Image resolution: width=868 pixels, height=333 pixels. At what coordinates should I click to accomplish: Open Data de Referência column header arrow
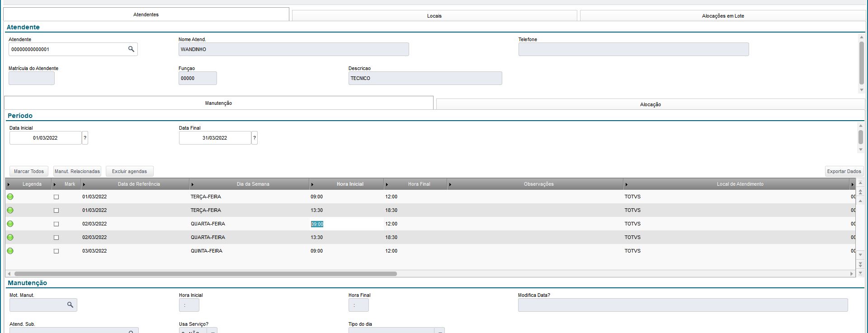coord(84,184)
